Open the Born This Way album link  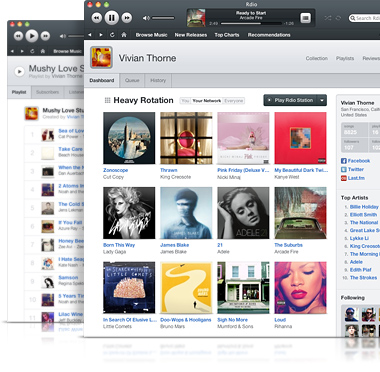119,245
